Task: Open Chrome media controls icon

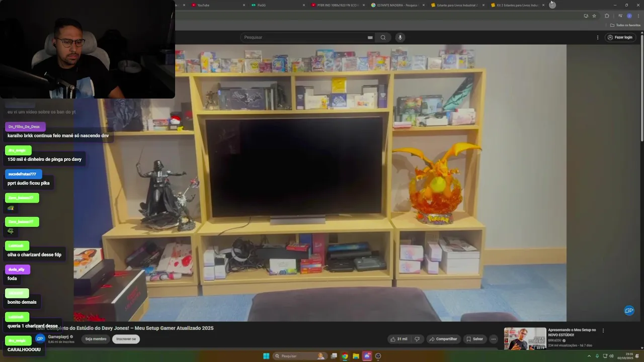Action: (620, 16)
